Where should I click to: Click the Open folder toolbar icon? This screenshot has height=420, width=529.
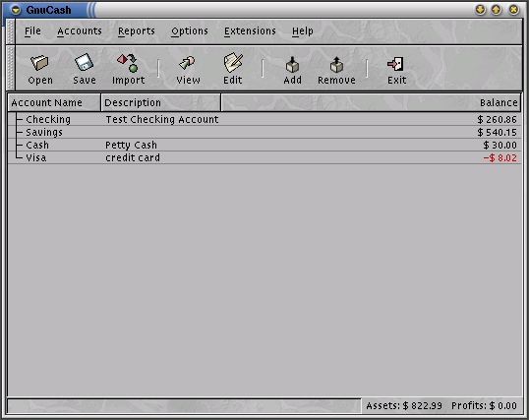[39, 63]
